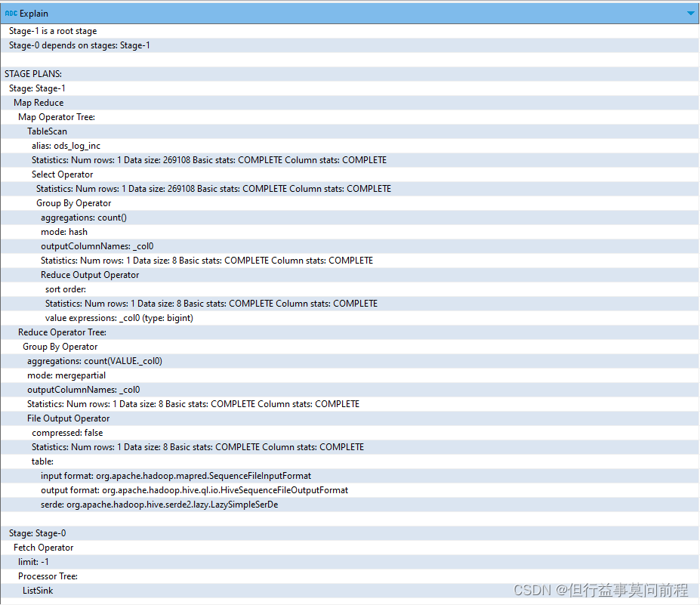Select the 'File Output Operator' row

pyautogui.click(x=350, y=418)
